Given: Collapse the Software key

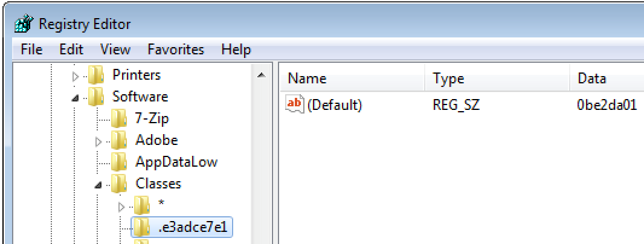Looking at the screenshot, I should coord(75,98).
